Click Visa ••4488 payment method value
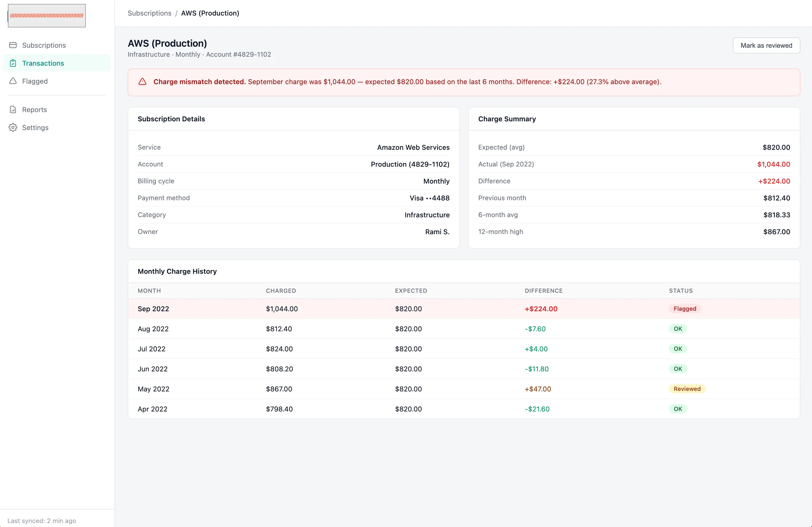Viewport: 812px width, 527px height. click(x=429, y=198)
